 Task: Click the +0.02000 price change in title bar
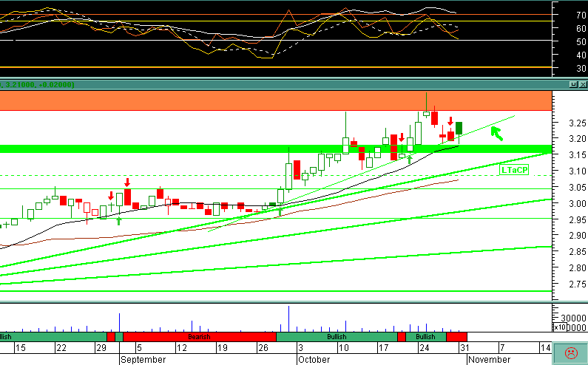tap(55, 85)
